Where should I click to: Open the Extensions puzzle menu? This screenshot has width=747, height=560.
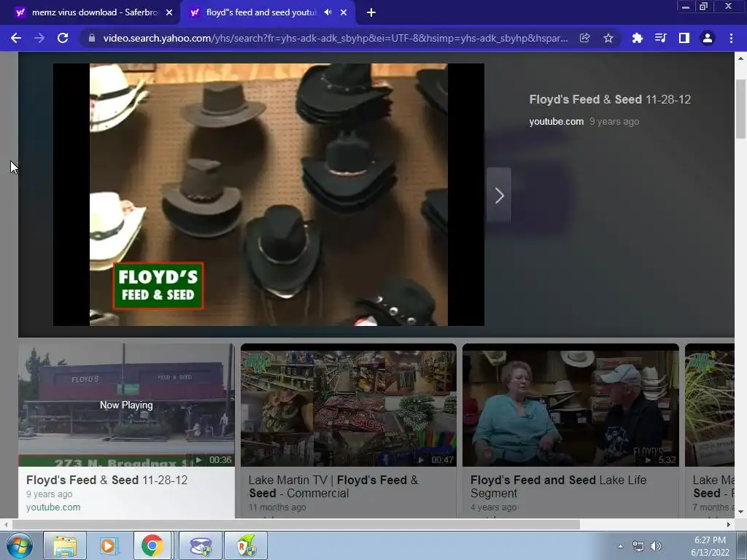pyautogui.click(x=637, y=38)
